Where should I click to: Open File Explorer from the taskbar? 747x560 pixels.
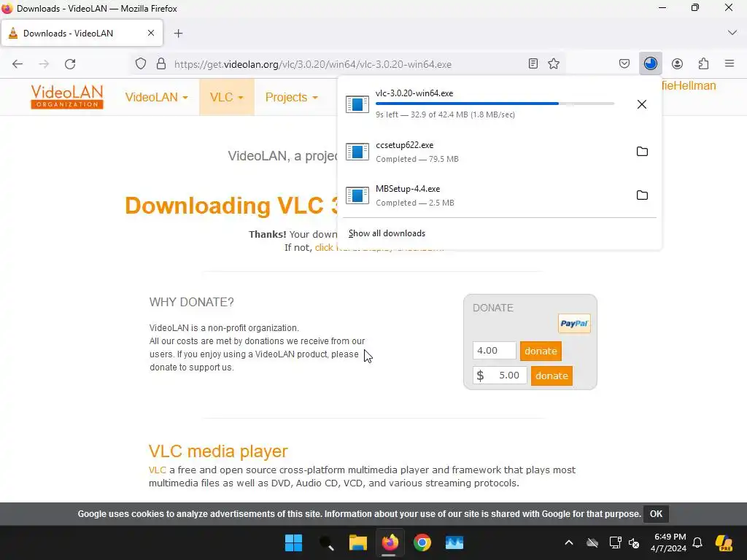pyautogui.click(x=357, y=542)
